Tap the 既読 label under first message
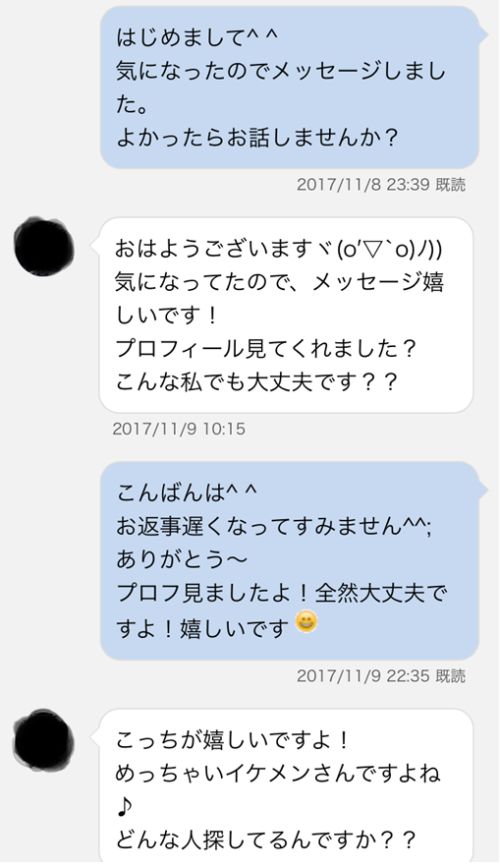Image resolution: width=500 pixels, height=868 pixels. [450, 185]
